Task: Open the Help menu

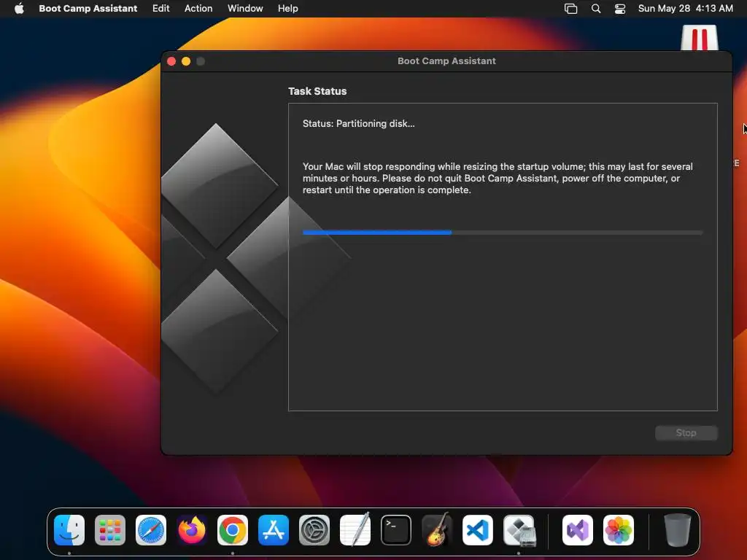Action: 287,8
